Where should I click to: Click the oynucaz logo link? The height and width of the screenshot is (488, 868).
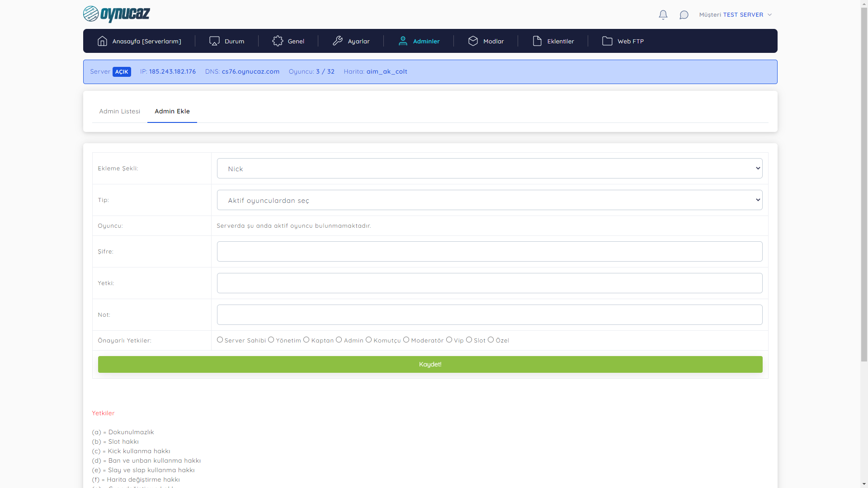tap(117, 14)
